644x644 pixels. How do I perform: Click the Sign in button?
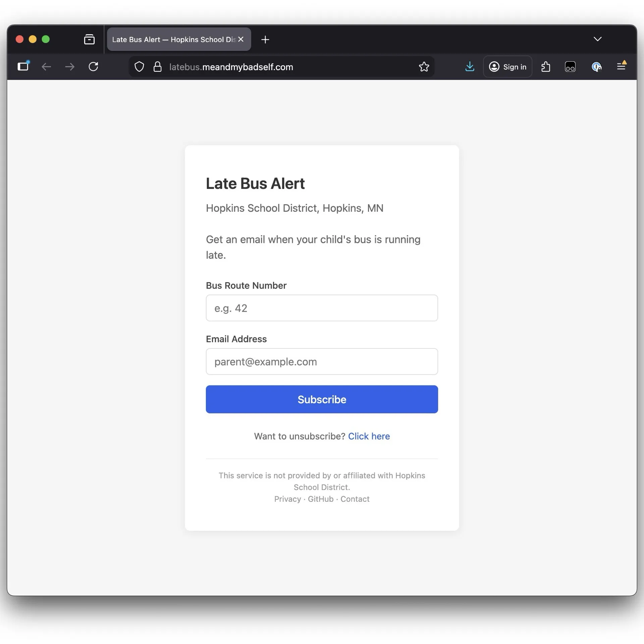coord(507,66)
